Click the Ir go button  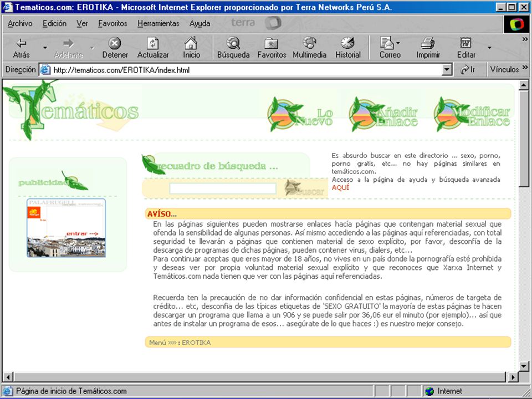click(468, 70)
